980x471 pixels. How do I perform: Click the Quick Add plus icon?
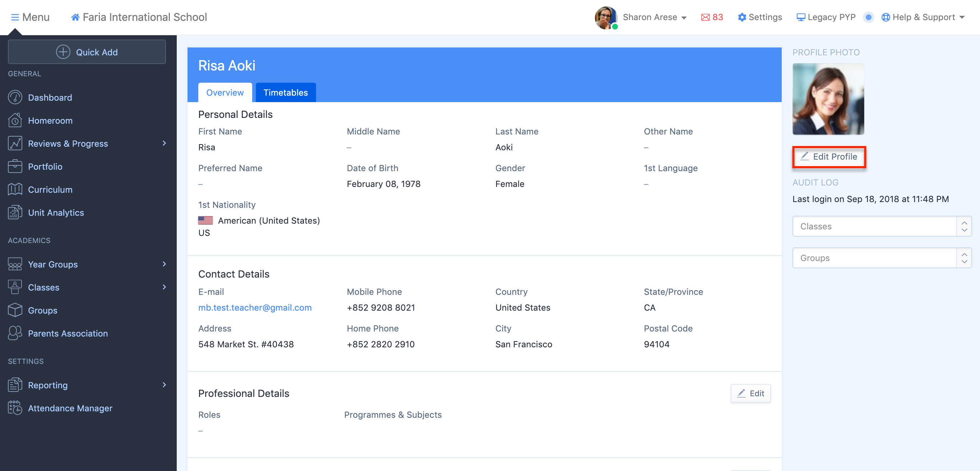click(63, 52)
